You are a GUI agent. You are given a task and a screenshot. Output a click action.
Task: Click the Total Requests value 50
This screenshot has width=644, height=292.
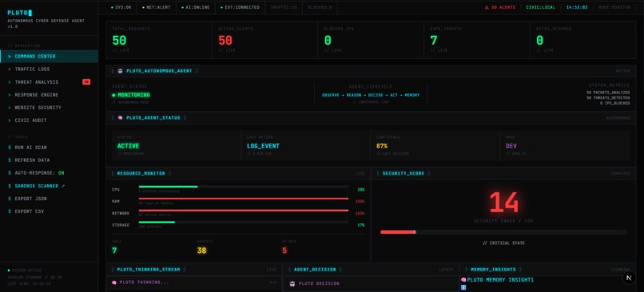(x=119, y=40)
